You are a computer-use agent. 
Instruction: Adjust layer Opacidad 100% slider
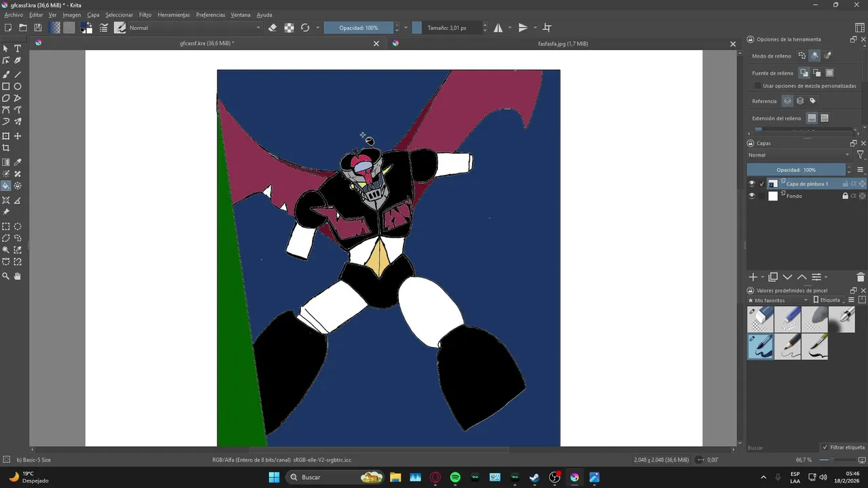(796, 169)
